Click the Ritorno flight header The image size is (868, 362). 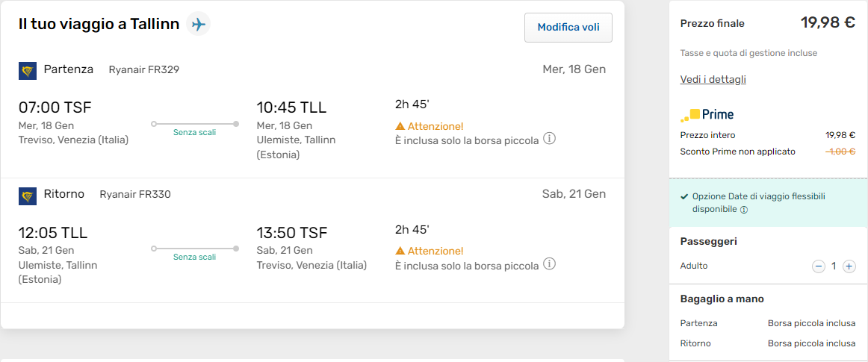(x=64, y=194)
